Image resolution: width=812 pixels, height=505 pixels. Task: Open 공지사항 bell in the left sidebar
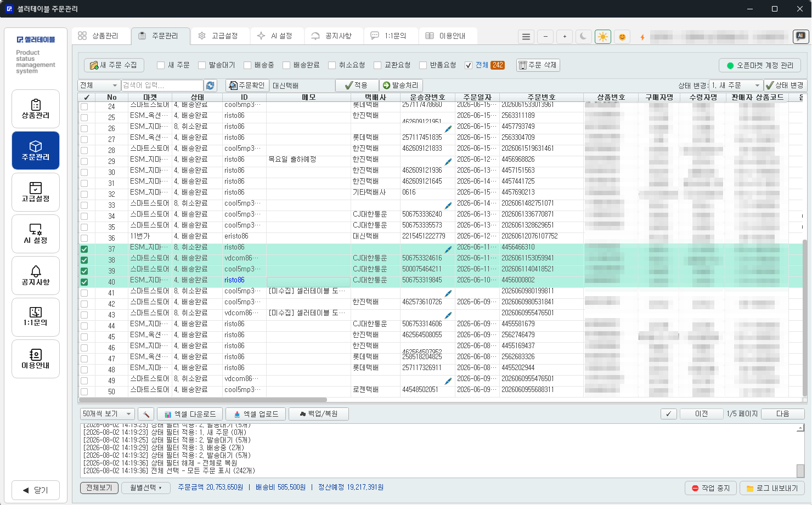[36, 276]
